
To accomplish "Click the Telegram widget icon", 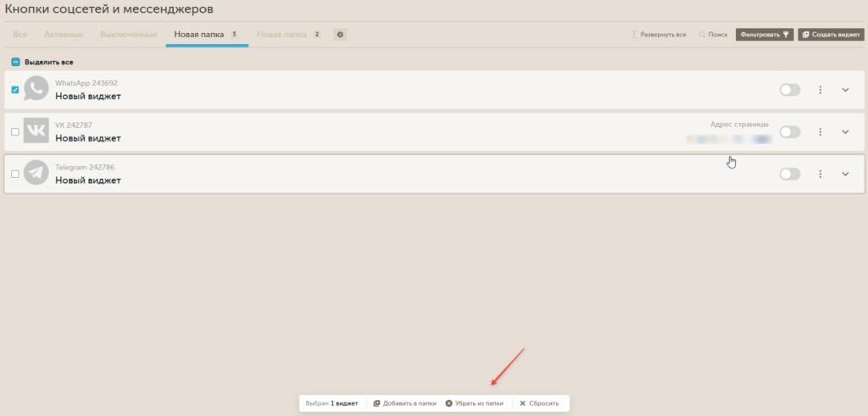I will [x=36, y=173].
